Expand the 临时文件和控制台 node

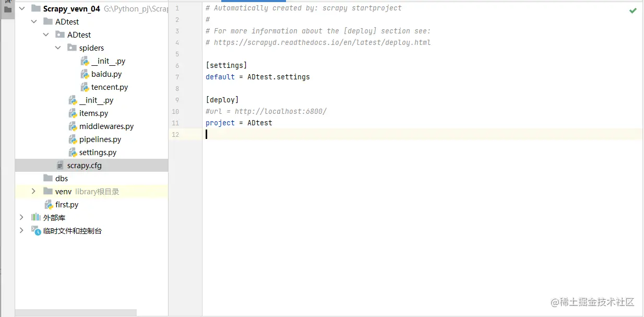(x=21, y=230)
